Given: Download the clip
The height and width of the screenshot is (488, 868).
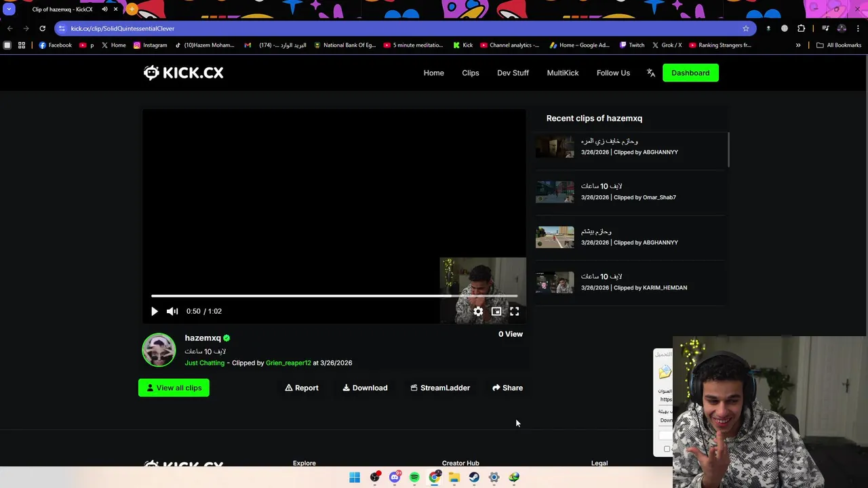Looking at the screenshot, I should click(365, 388).
